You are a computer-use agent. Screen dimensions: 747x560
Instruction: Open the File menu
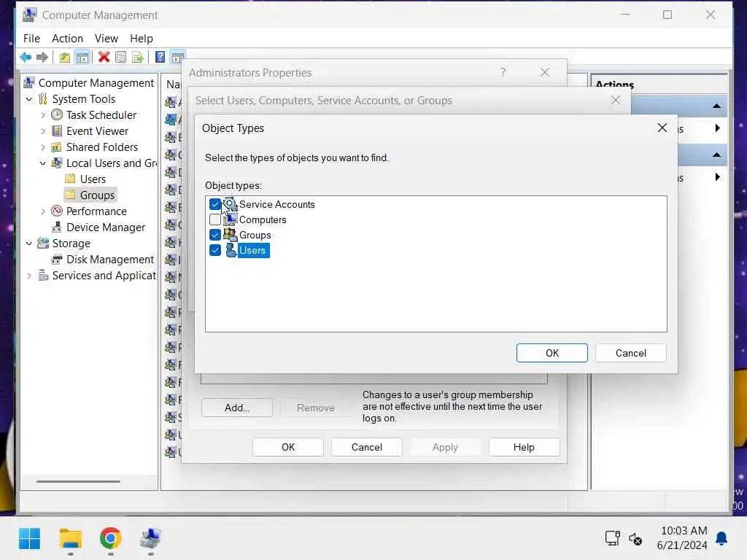31,39
